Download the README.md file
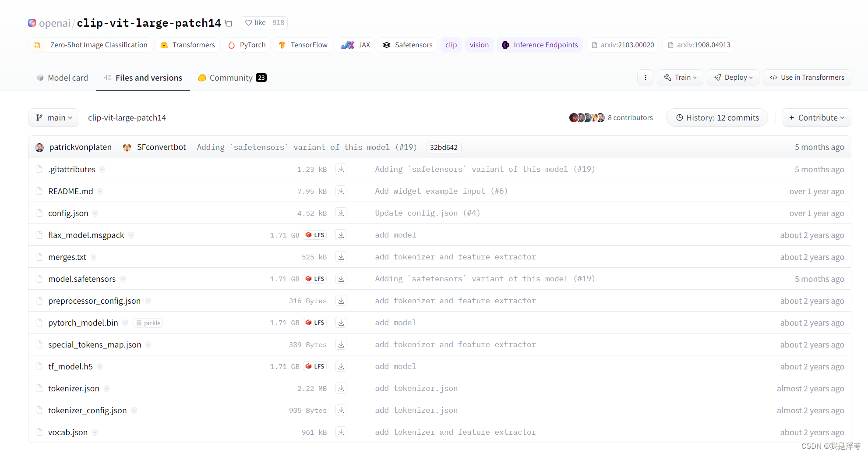This screenshot has width=868, height=454. pos(341,191)
